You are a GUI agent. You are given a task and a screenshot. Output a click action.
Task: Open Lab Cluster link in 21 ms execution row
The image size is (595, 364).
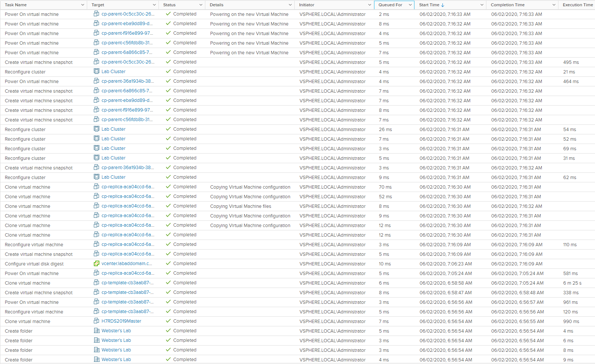113,72
